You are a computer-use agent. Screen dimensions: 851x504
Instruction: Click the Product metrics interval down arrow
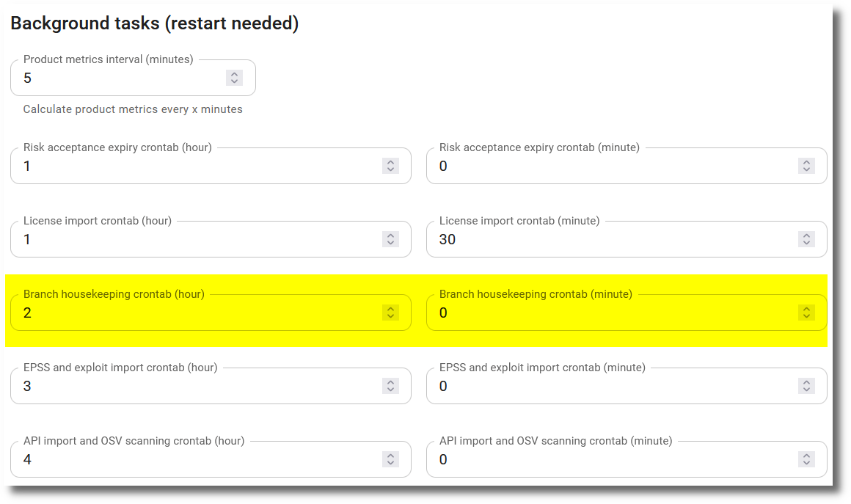233,81
